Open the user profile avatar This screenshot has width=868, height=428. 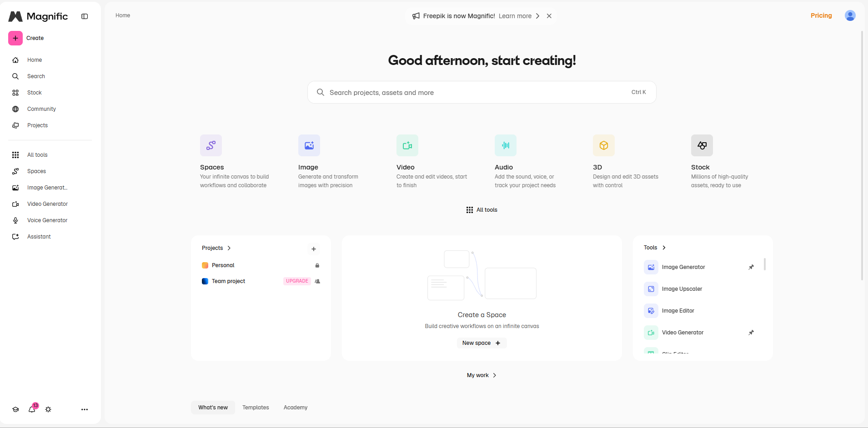coord(850,15)
